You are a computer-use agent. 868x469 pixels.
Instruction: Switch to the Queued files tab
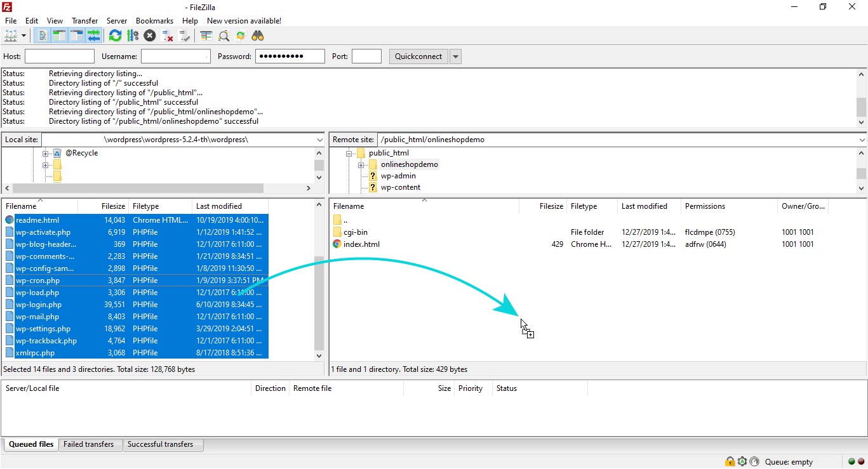(x=31, y=444)
